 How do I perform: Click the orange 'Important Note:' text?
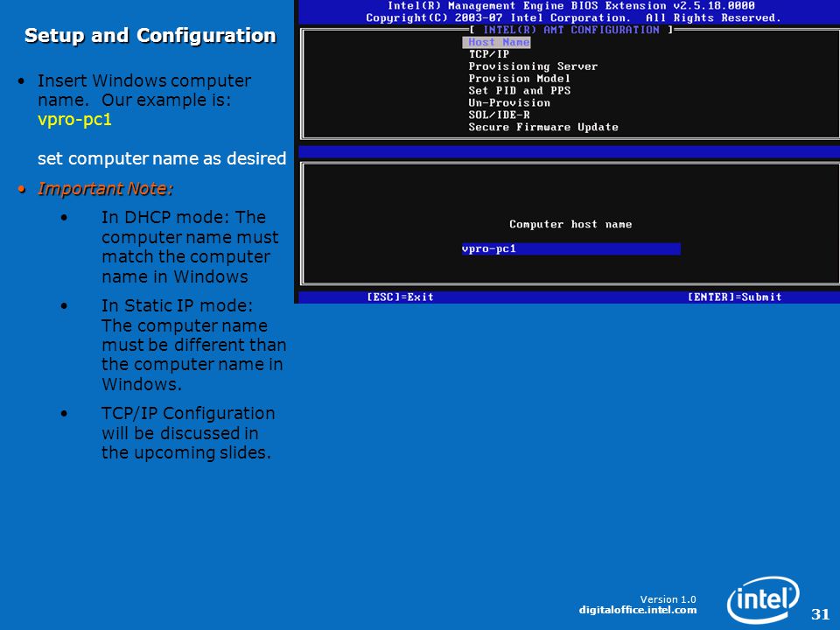(105, 189)
